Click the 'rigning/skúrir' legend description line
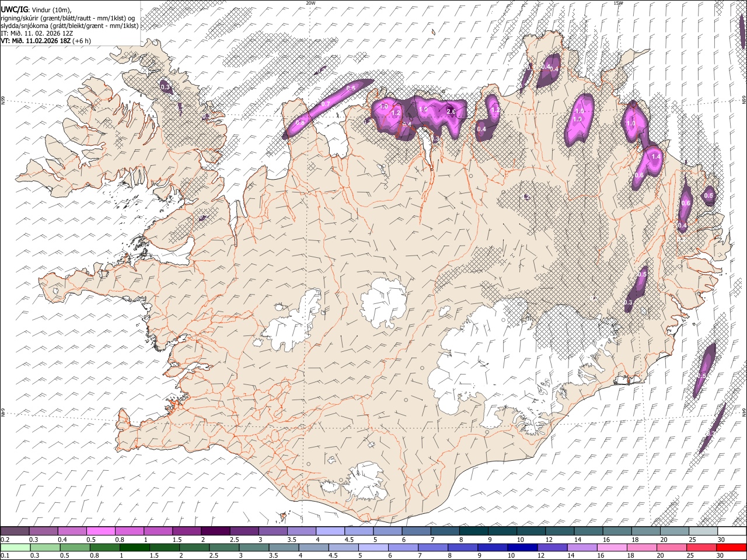This screenshot has width=747, height=560. [x=68, y=17]
